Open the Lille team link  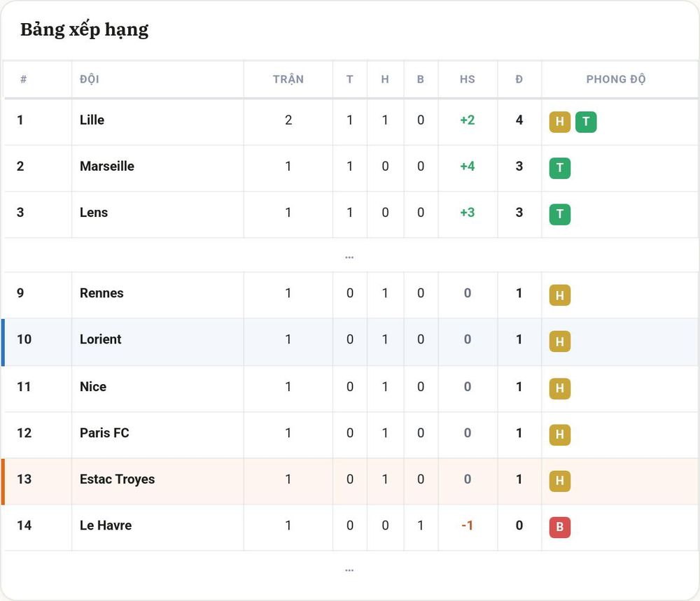pos(92,120)
